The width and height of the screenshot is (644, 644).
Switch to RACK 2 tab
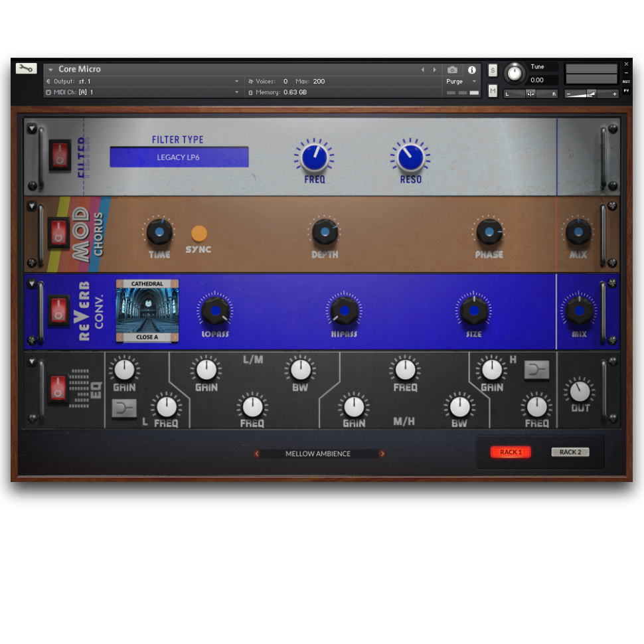(570, 451)
